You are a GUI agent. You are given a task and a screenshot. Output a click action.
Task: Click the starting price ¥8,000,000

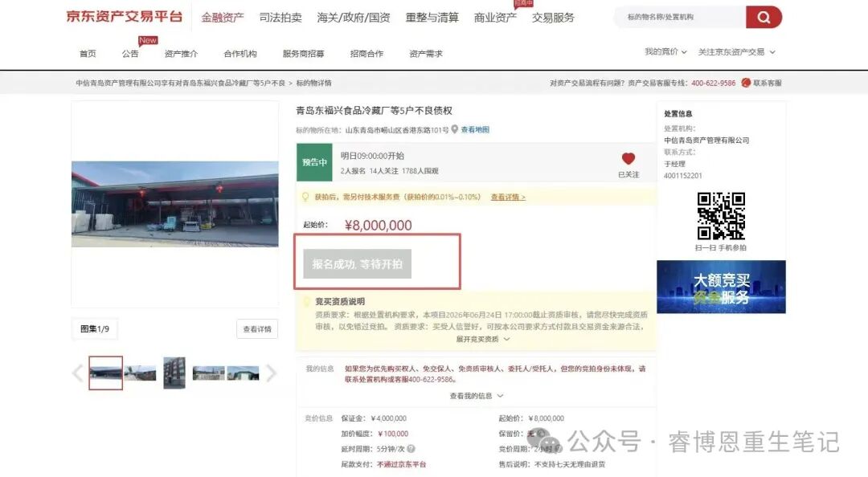click(x=378, y=225)
